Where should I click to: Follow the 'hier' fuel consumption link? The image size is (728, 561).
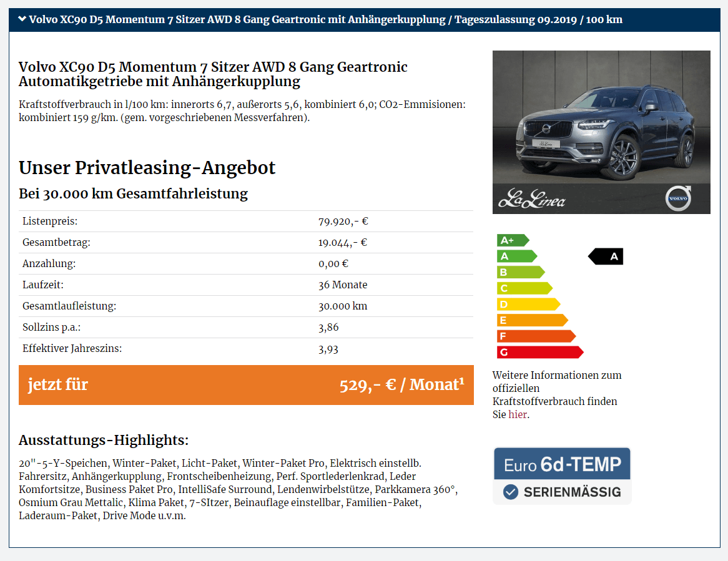[518, 414]
